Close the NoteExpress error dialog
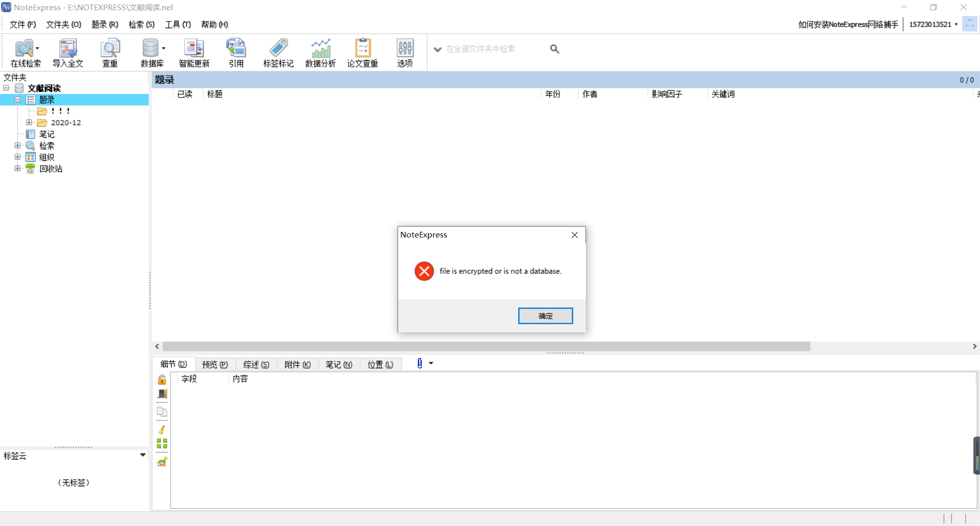This screenshot has width=980, height=526. (x=575, y=235)
